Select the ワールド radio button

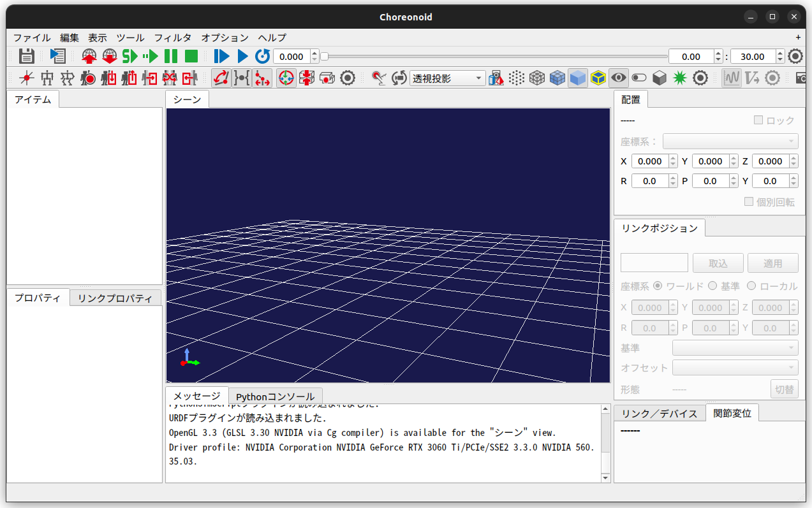(x=658, y=286)
